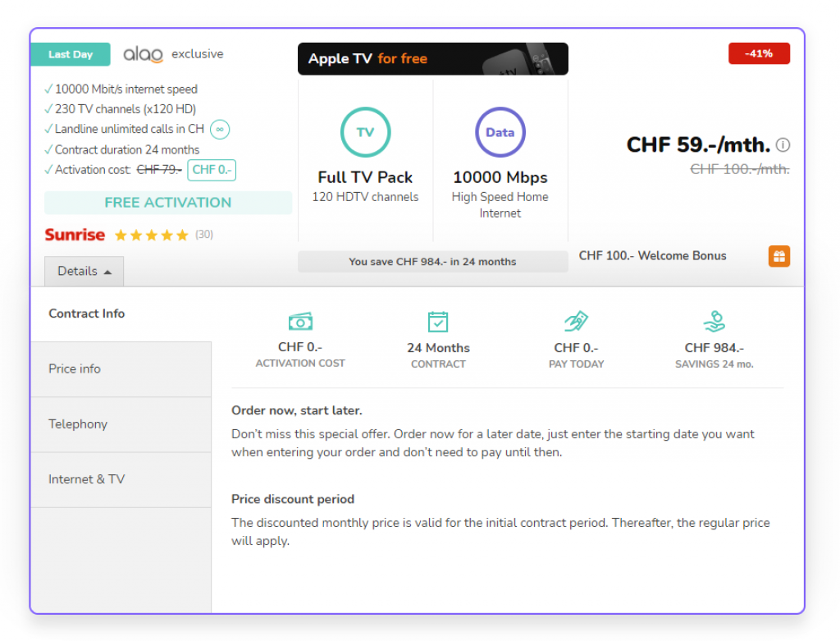The width and height of the screenshot is (840, 641).
Task: Click the 24 Months calendar icon
Action: 438,321
